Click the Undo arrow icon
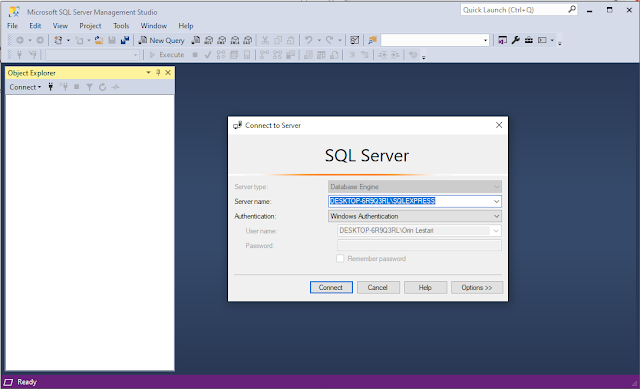The width and height of the screenshot is (640, 389). (309, 40)
